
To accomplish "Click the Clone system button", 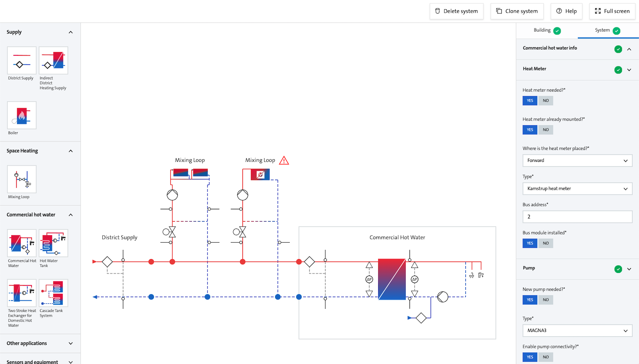I will 517,11.
